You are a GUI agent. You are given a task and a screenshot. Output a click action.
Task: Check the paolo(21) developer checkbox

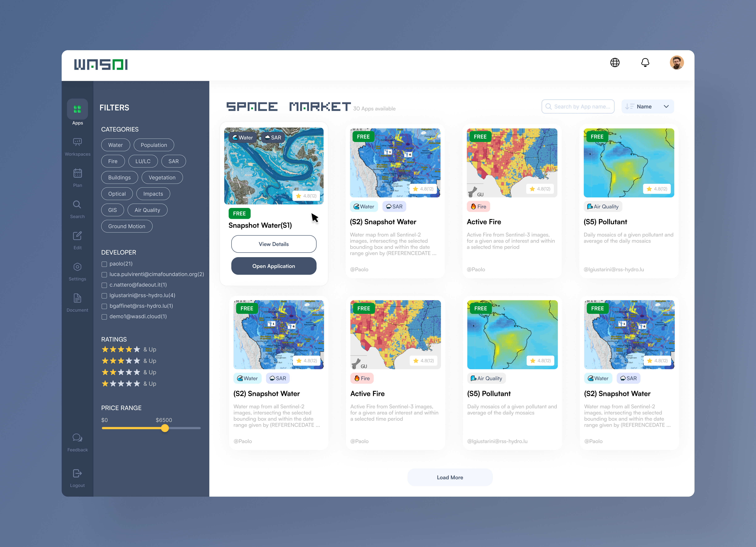point(104,264)
